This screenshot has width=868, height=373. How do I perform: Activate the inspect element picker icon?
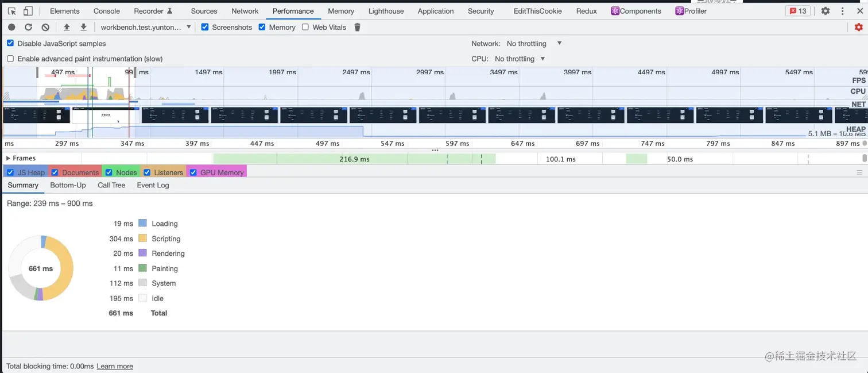point(12,11)
